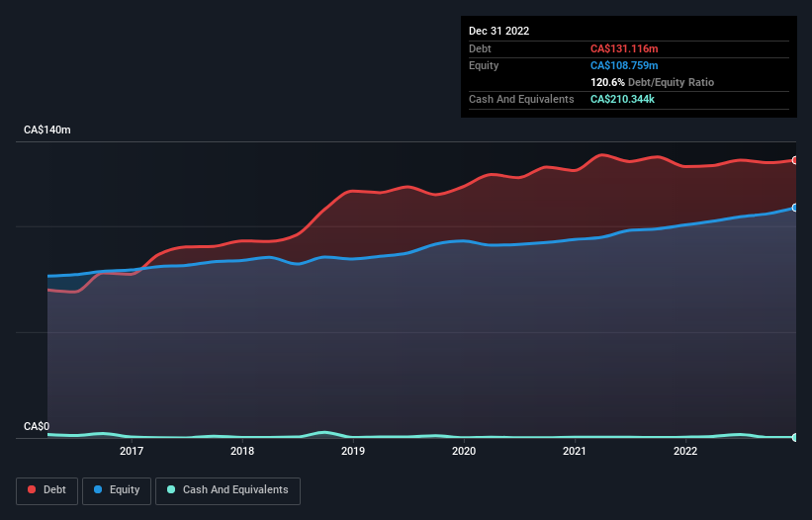Click the Cash And Equivalents tooltip label
812x520 pixels.
click(521, 99)
